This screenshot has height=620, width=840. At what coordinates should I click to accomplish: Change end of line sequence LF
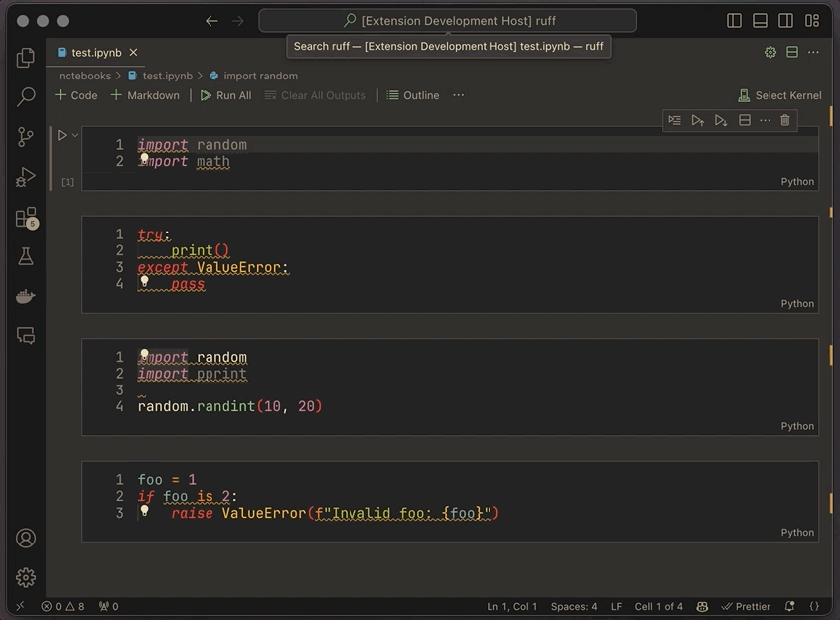[616, 606]
